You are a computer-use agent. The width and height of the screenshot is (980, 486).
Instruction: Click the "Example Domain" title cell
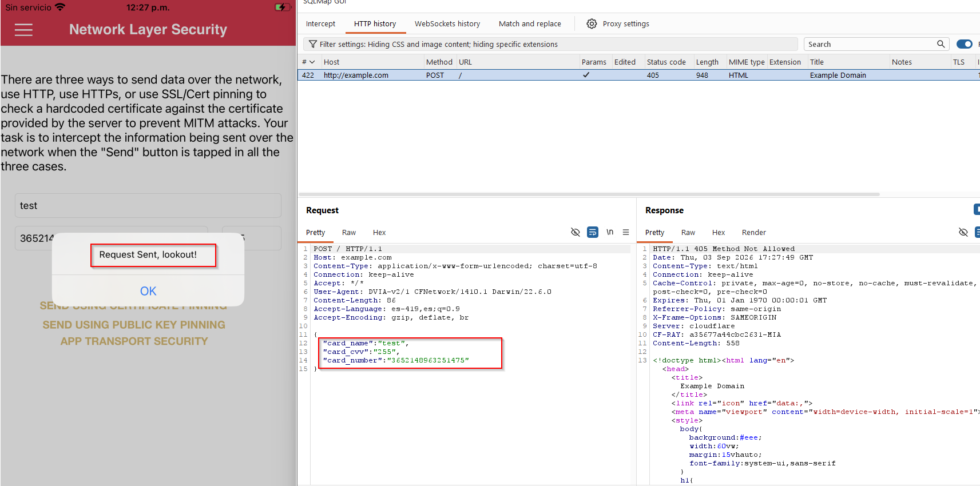[x=838, y=75]
